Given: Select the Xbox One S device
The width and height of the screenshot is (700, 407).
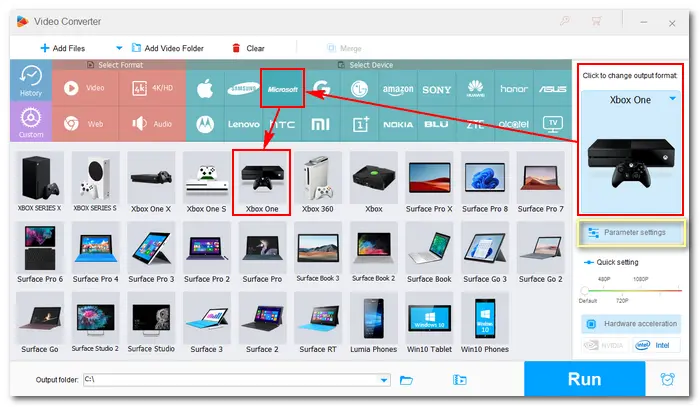Looking at the screenshot, I should (x=206, y=183).
